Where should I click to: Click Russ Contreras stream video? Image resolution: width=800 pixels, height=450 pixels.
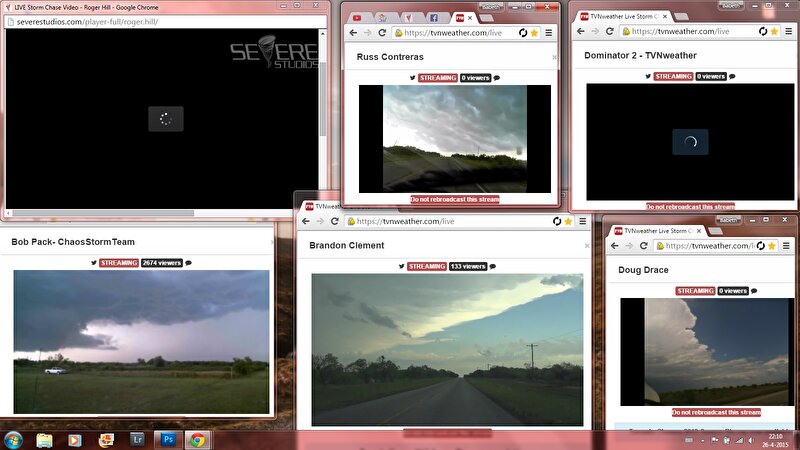[x=455, y=139]
